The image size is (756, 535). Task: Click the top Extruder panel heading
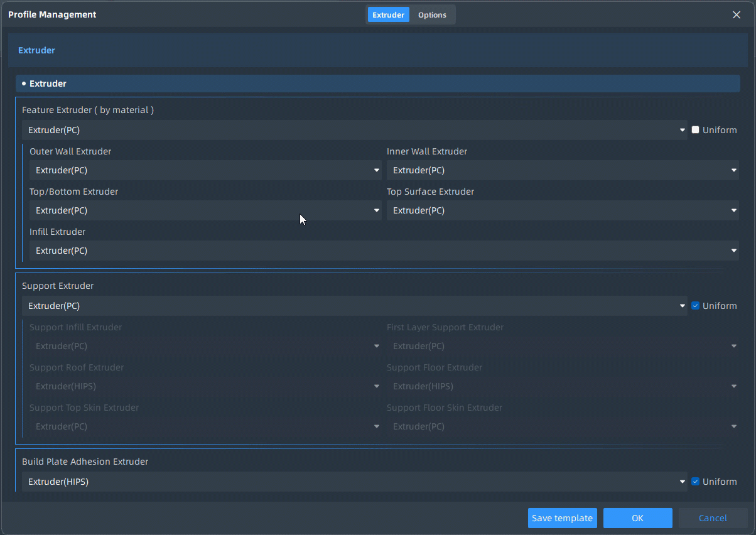(36, 50)
